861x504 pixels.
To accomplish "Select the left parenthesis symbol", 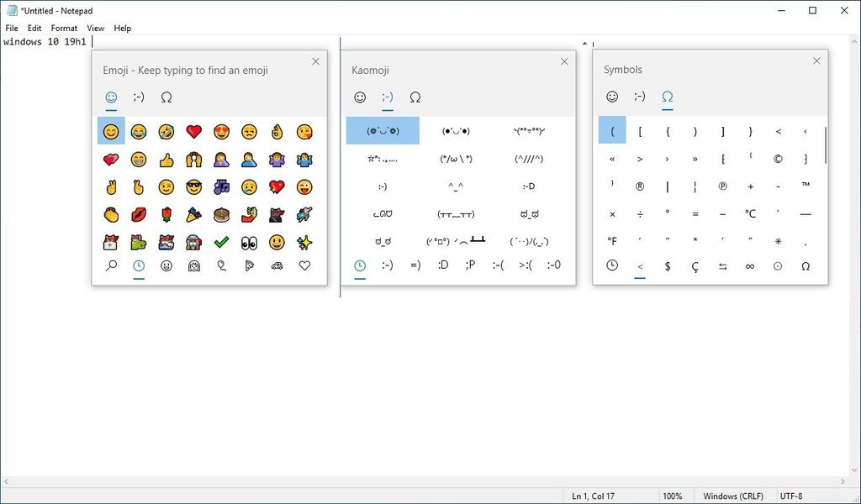I will click(611, 129).
